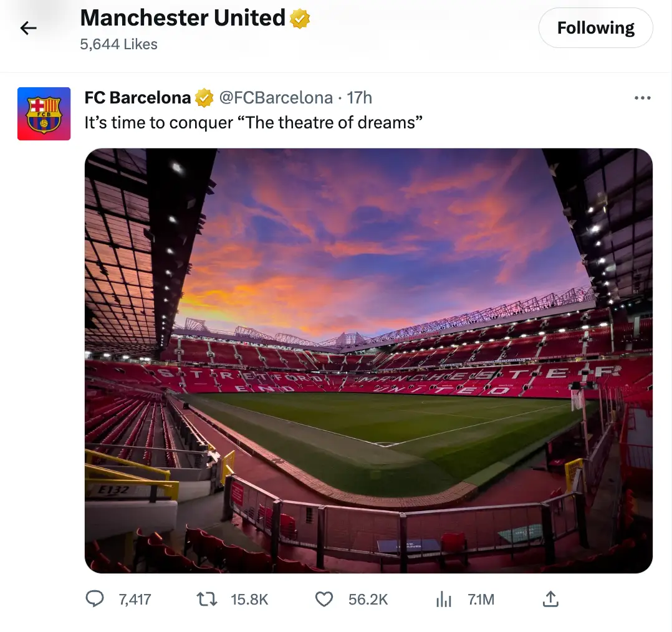Click FC Barcelona's gold verified badge
The height and width of the screenshot is (632, 672).
204,97
